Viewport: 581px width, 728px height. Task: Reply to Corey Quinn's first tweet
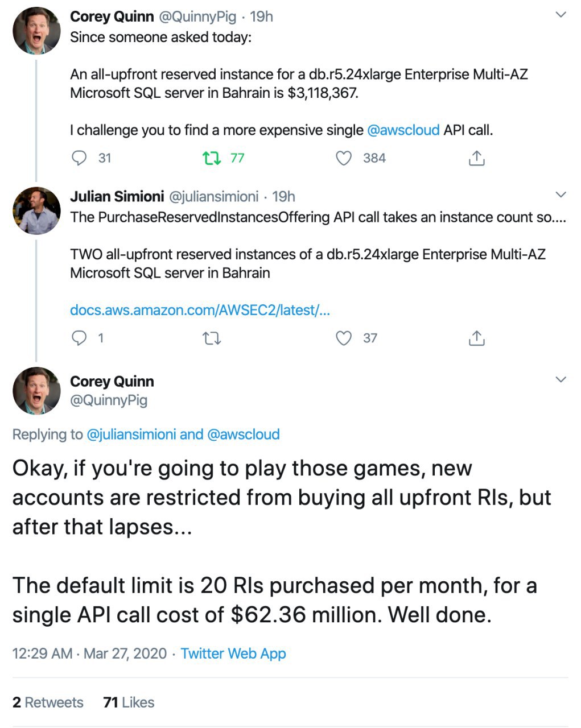pyautogui.click(x=79, y=158)
